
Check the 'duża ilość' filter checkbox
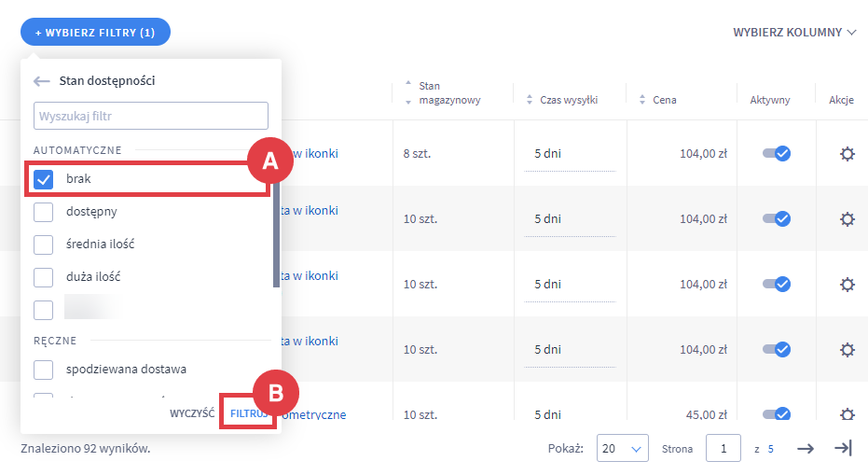click(x=44, y=277)
